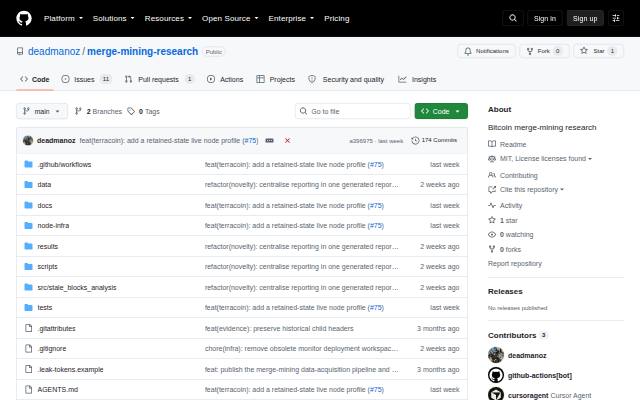This screenshot has height=400, width=640.
Task: View the 0 Tags link
Action: (143, 111)
